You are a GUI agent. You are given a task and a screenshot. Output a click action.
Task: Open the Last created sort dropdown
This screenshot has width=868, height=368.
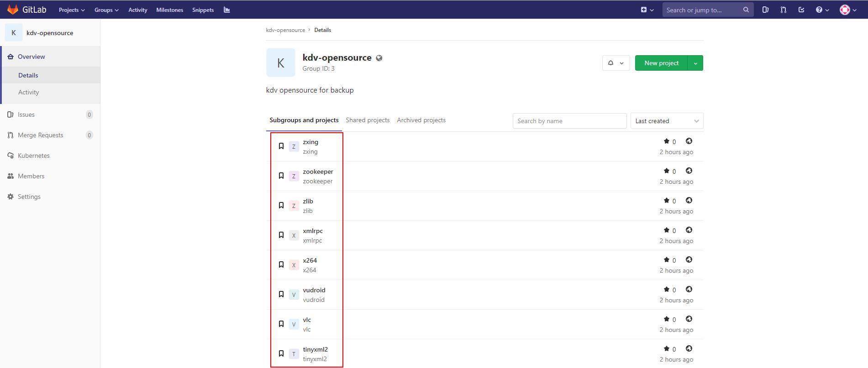(667, 121)
